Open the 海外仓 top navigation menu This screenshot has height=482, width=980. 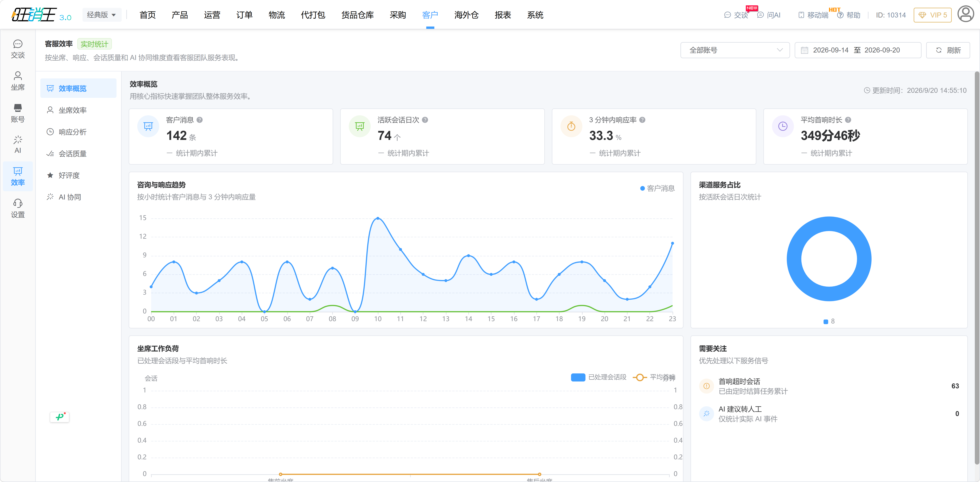[x=466, y=15]
